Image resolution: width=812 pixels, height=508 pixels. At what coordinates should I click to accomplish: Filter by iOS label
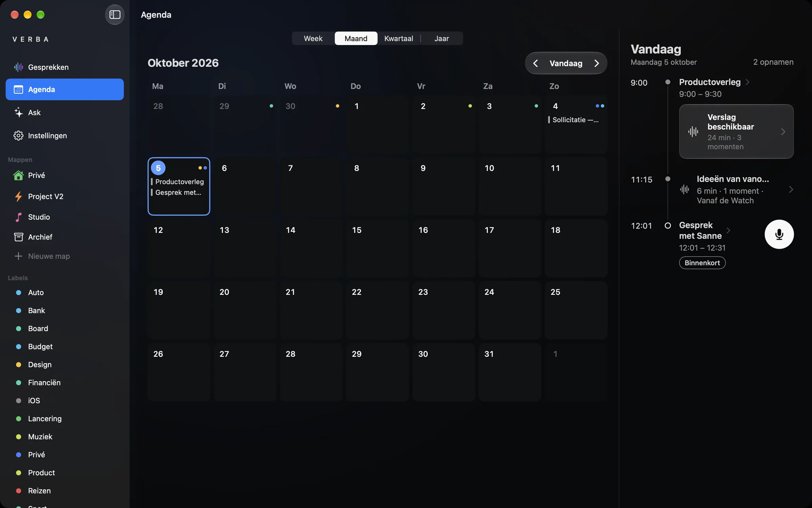tap(65, 400)
